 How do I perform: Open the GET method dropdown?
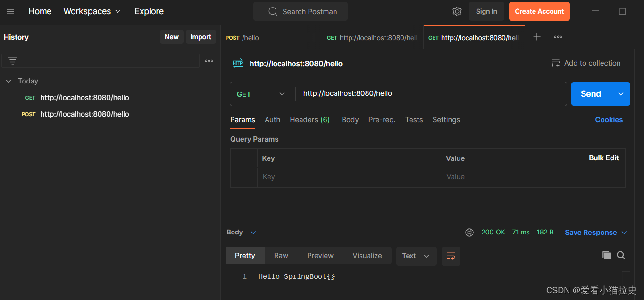pos(262,94)
